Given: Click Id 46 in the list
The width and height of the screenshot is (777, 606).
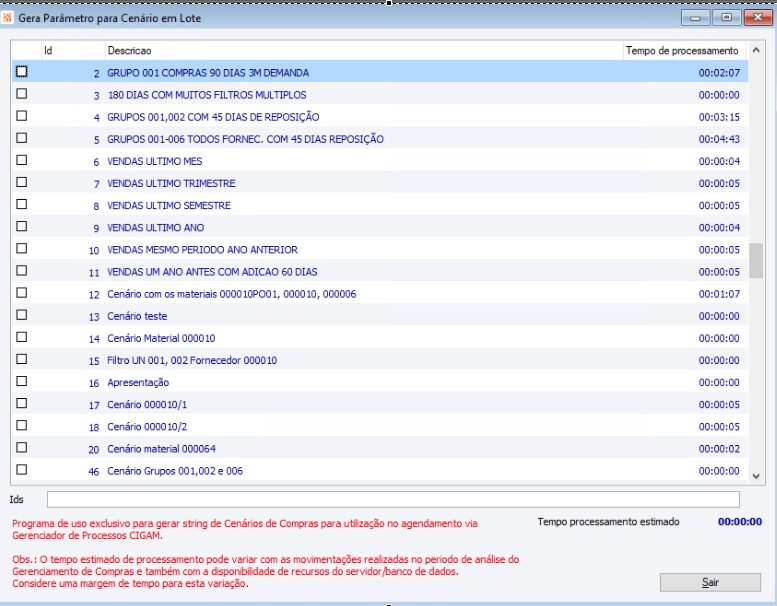Looking at the screenshot, I should click(94, 472).
